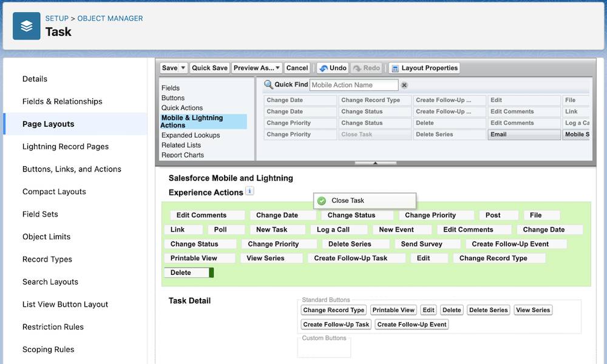Select Fields in the palette category list

point(171,88)
